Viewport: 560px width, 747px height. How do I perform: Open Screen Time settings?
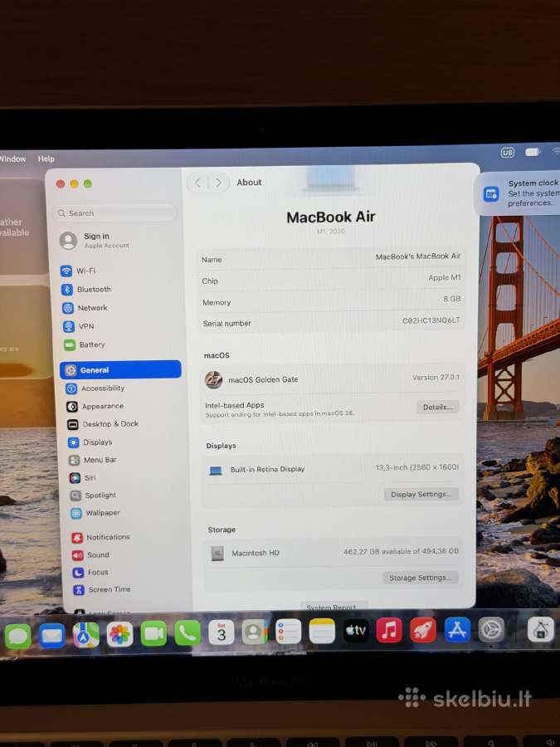coord(102,589)
